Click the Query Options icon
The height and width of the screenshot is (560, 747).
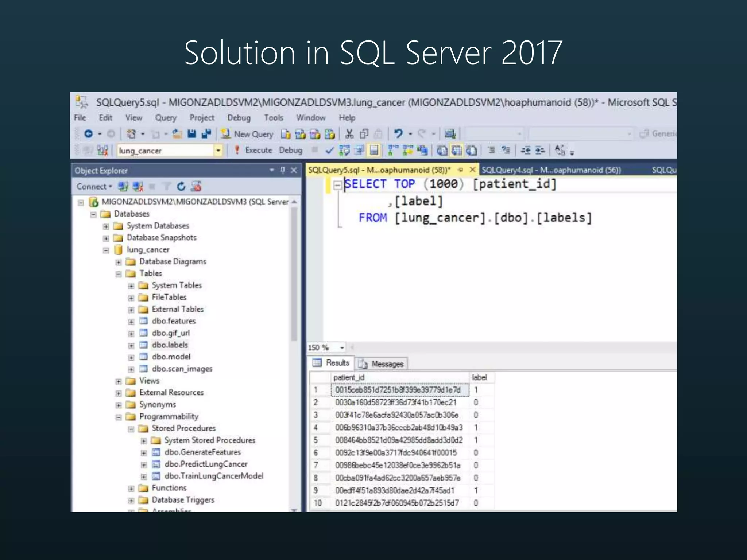tap(359, 150)
